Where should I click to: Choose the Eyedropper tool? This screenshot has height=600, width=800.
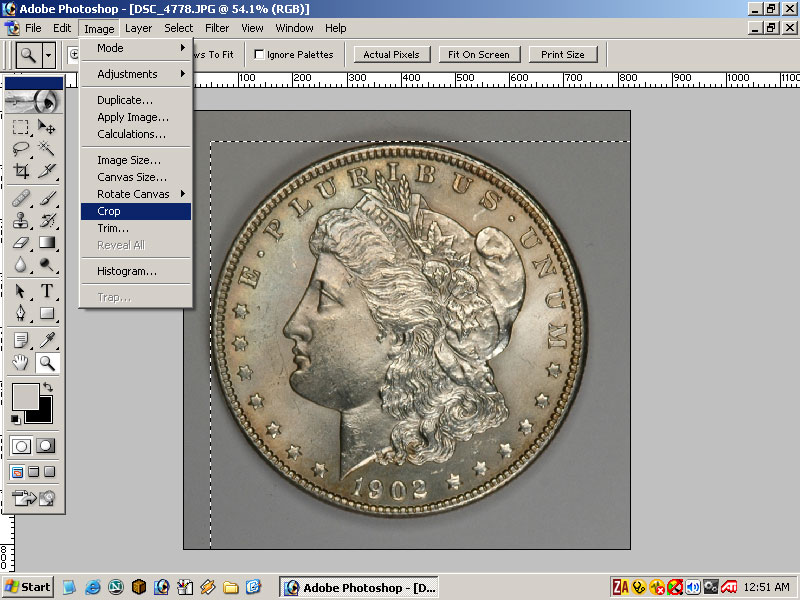click(x=47, y=340)
